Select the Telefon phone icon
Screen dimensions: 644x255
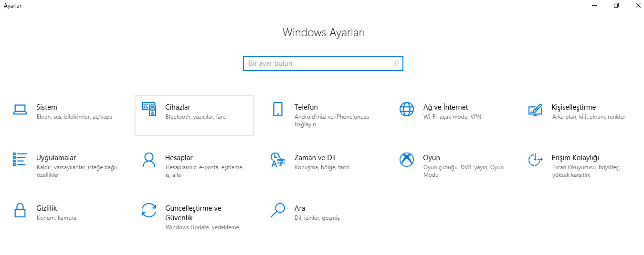[277, 109]
